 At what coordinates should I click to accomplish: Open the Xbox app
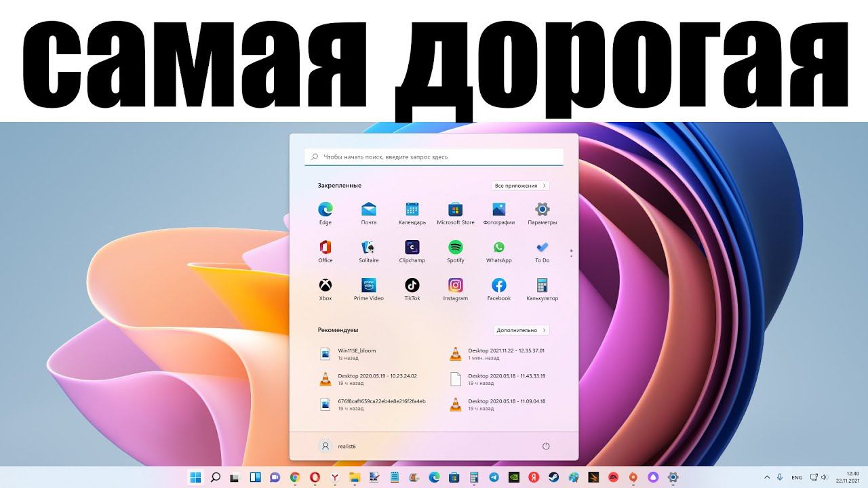tap(325, 289)
